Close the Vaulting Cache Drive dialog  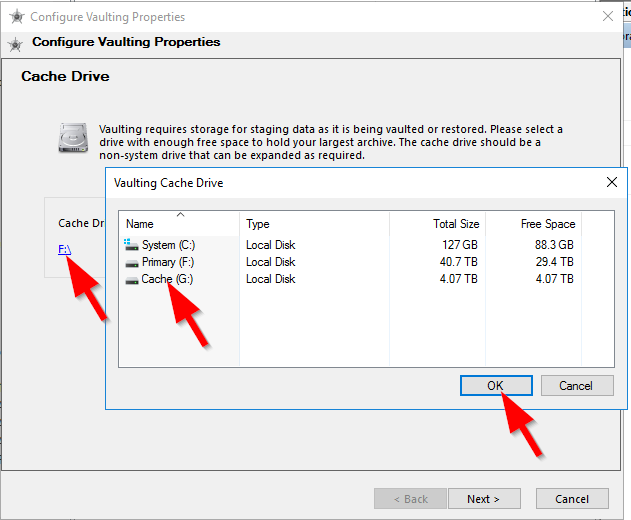coord(612,182)
